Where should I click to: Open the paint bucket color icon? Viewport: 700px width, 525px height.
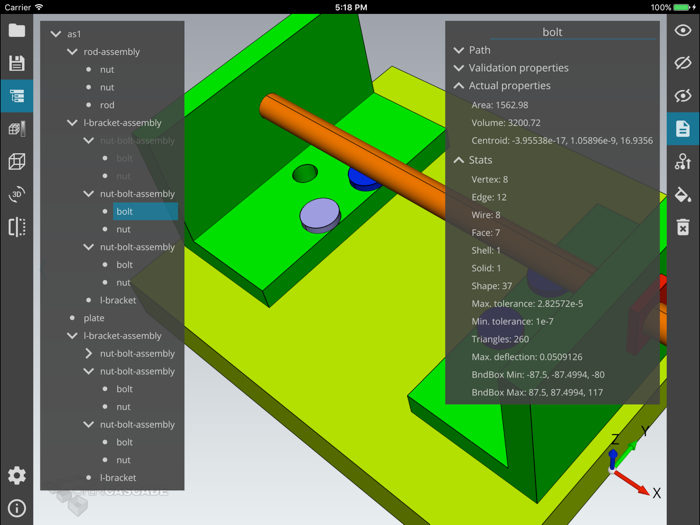[x=683, y=194]
